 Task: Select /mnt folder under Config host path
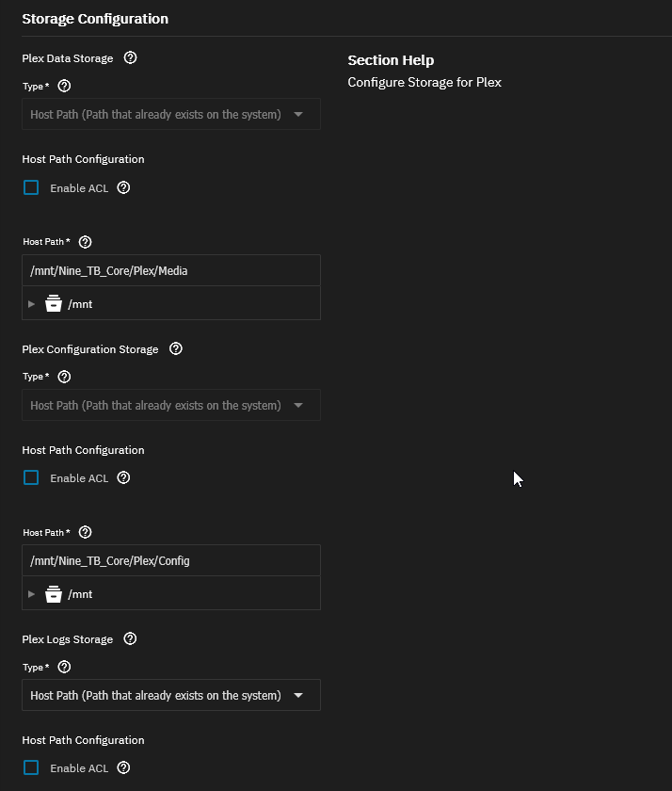coord(80,594)
